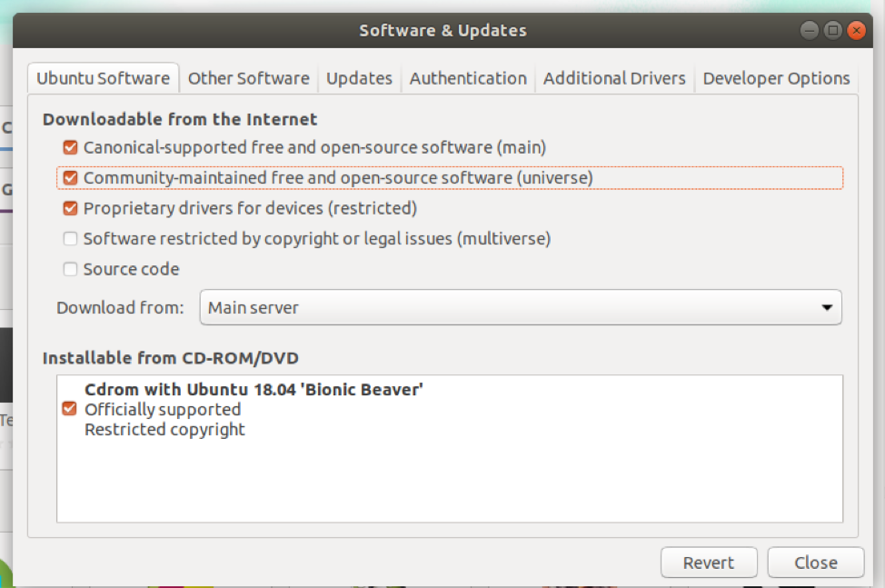The width and height of the screenshot is (885, 588).
Task: Go to the Updates tab
Action: click(x=359, y=78)
